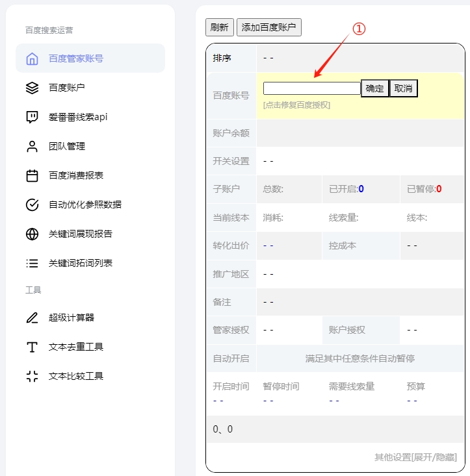470x476 pixels.
Task: Click the list icon beside 关键词拓词列表
Action: [32, 263]
